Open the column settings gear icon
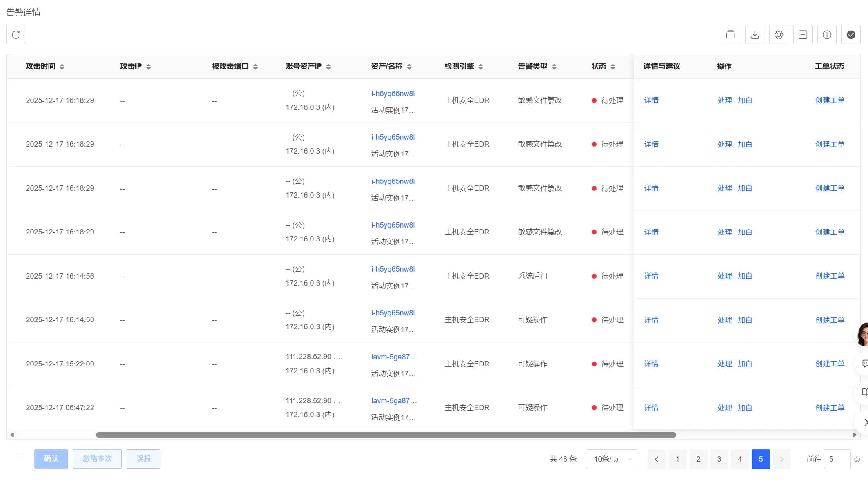Image resolution: width=868 pixels, height=480 pixels. (x=779, y=34)
